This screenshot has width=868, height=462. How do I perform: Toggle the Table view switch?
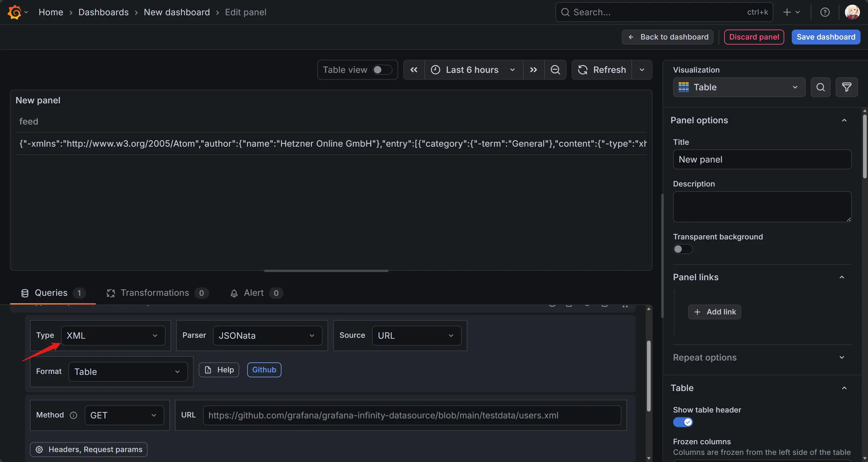[382, 70]
